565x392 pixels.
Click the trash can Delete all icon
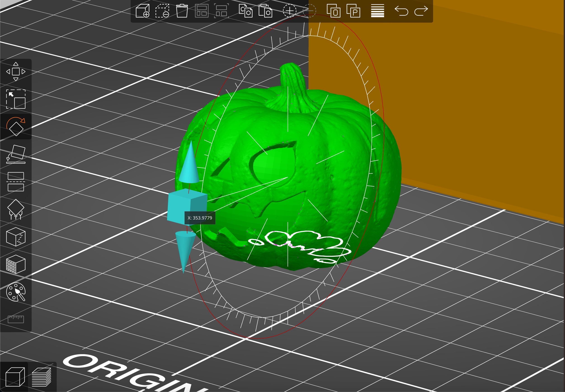182,11
